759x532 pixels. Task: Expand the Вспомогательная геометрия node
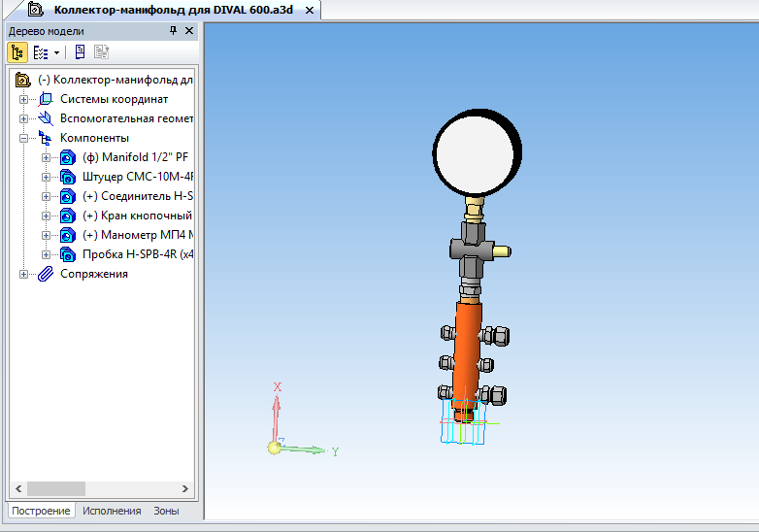[x=23, y=118]
